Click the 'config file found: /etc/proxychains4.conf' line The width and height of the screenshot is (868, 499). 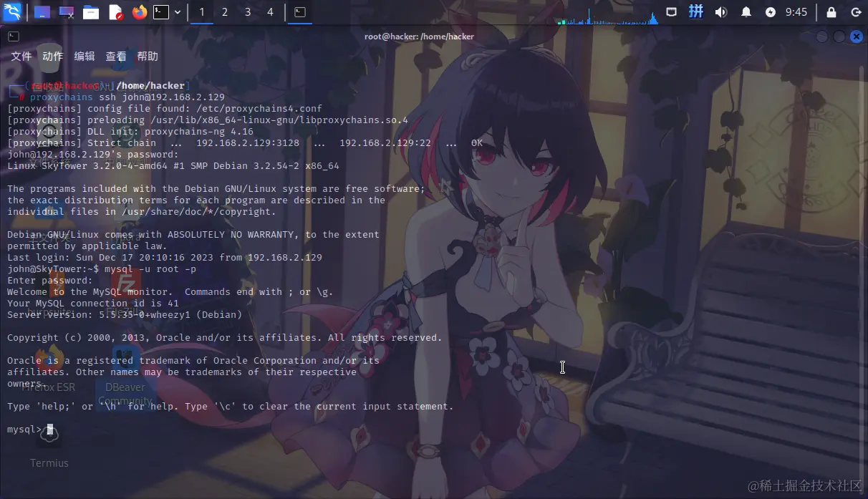[x=165, y=109]
